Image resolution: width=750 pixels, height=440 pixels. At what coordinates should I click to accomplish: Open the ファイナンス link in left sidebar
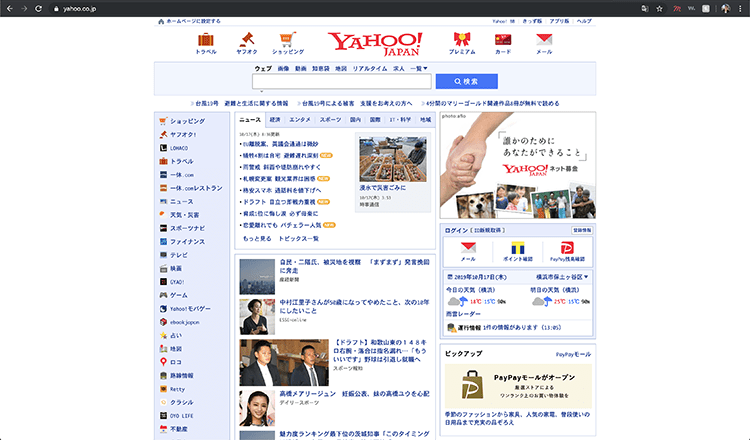coord(187,242)
